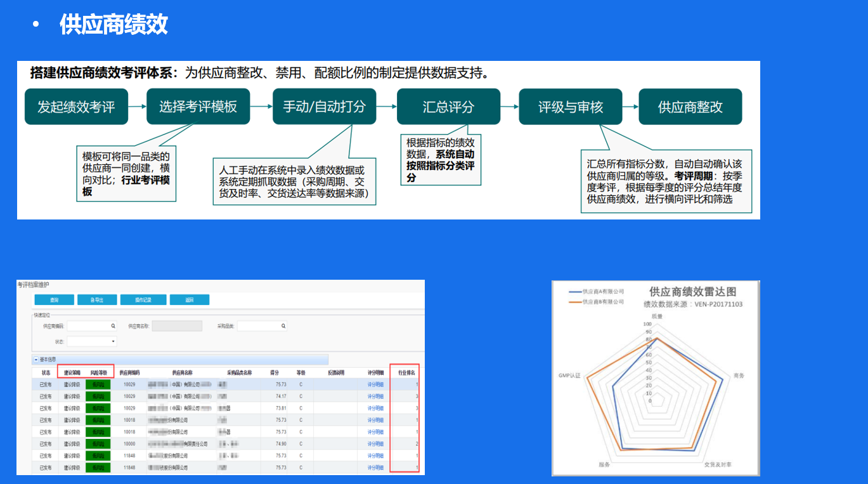Click the search icon in 采购品类 field

(x=283, y=326)
